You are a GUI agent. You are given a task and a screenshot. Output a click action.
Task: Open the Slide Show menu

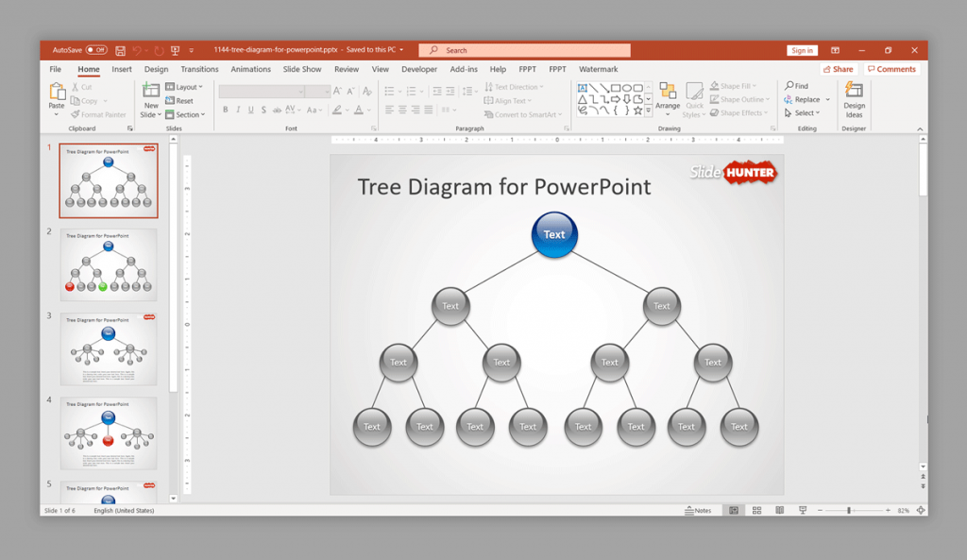coord(301,69)
